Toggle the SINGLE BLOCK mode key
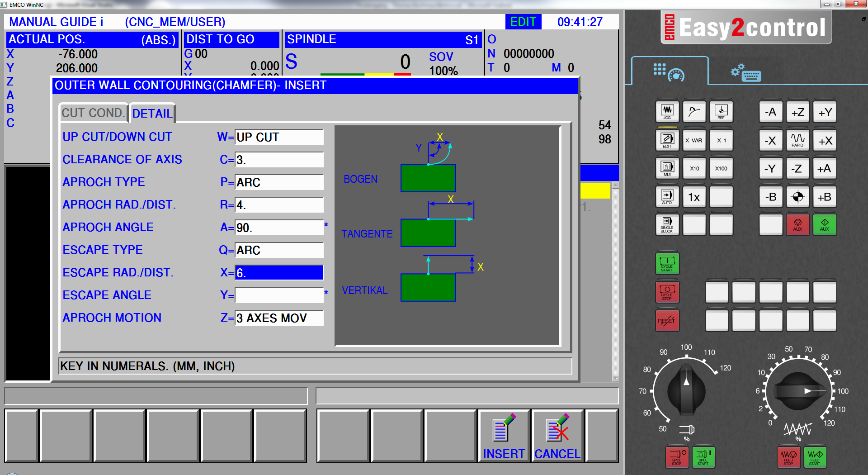This screenshot has width=868, height=475. click(x=667, y=224)
